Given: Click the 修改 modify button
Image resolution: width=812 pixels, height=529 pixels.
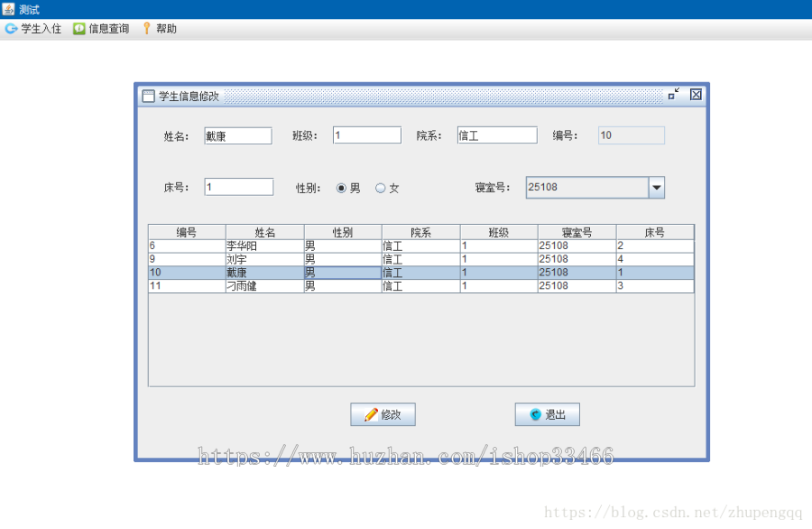Looking at the screenshot, I should (383, 413).
